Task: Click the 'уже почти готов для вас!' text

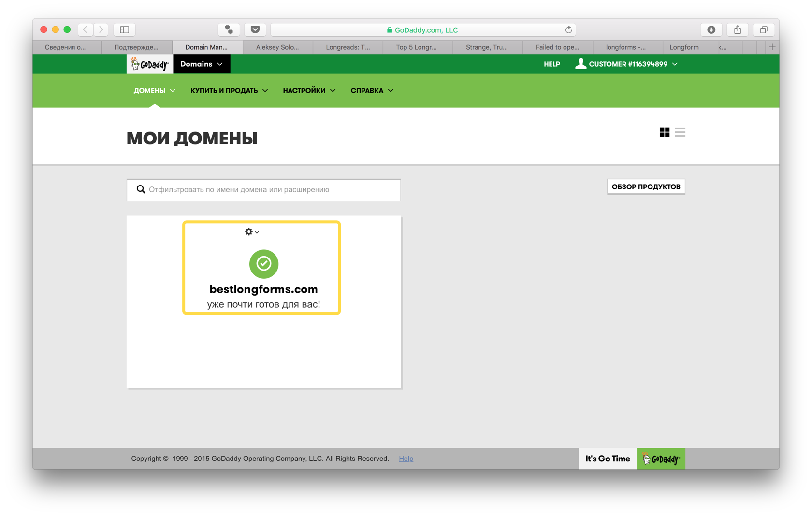Action: click(263, 304)
